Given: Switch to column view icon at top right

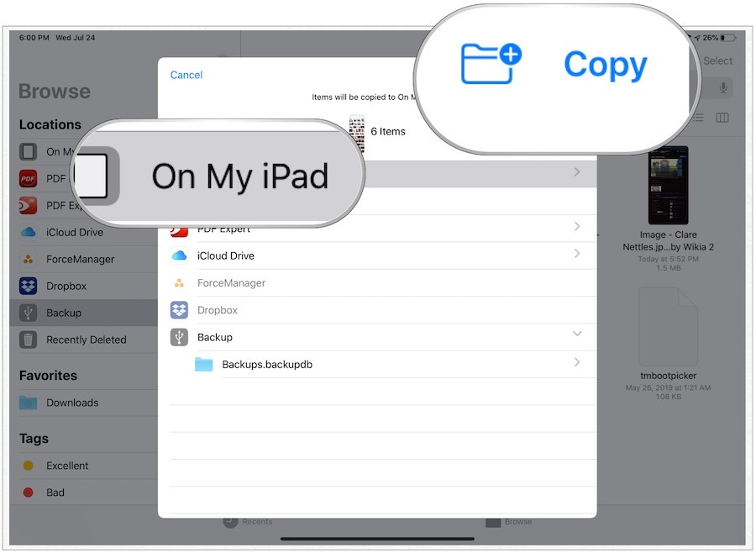Looking at the screenshot, I should 722,118.
